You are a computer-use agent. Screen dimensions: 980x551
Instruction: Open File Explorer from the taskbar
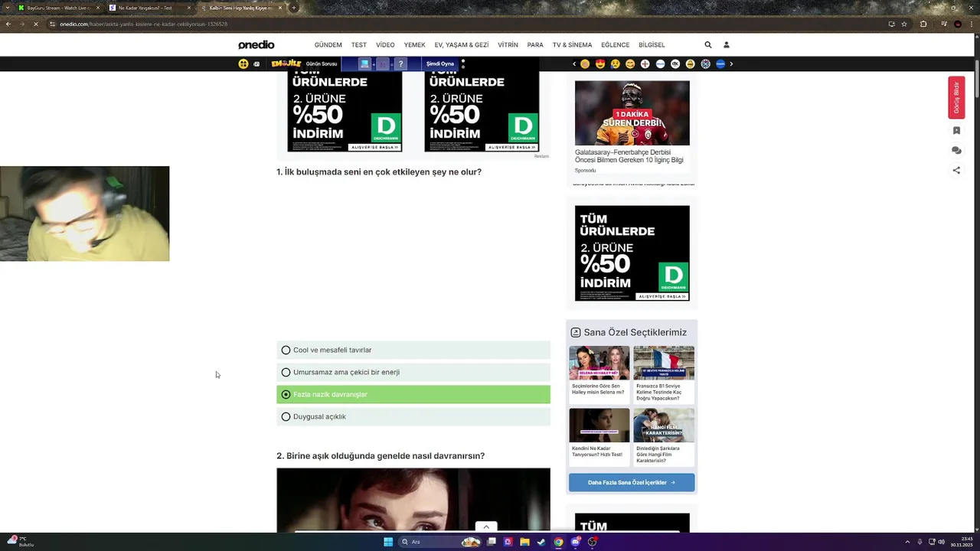(524, 542)
